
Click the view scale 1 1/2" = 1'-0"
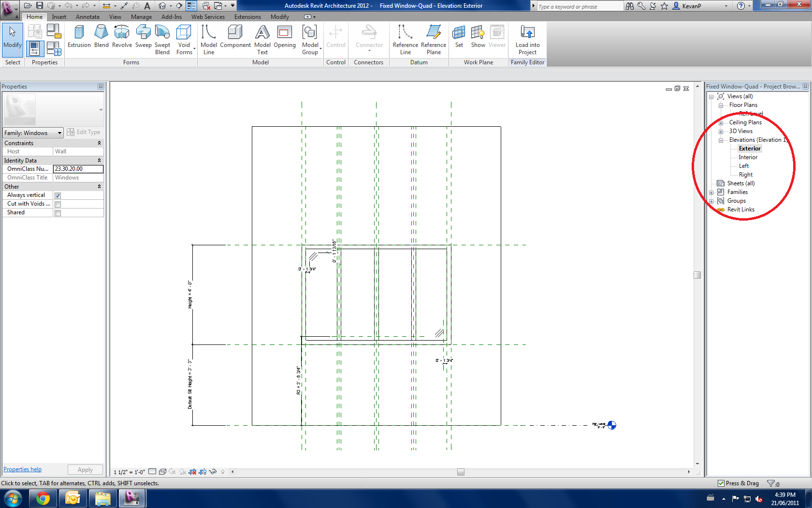point(129,472)
